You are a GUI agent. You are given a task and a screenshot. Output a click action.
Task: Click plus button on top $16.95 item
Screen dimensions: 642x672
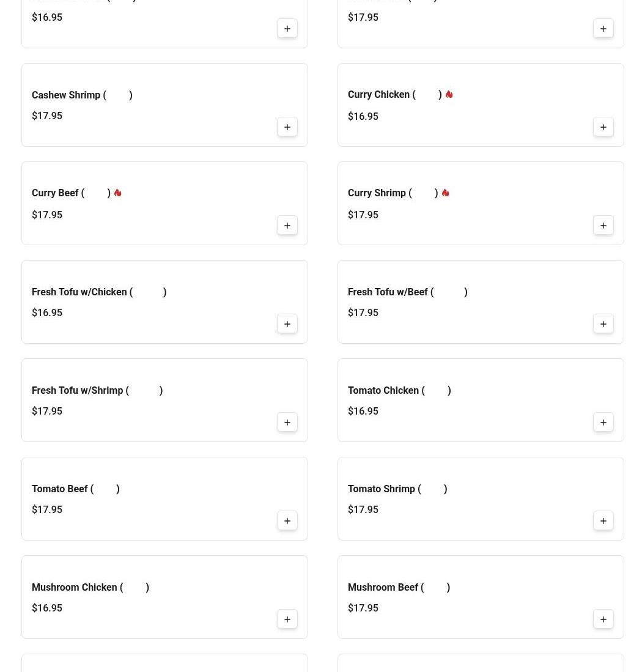coord(287,28)
